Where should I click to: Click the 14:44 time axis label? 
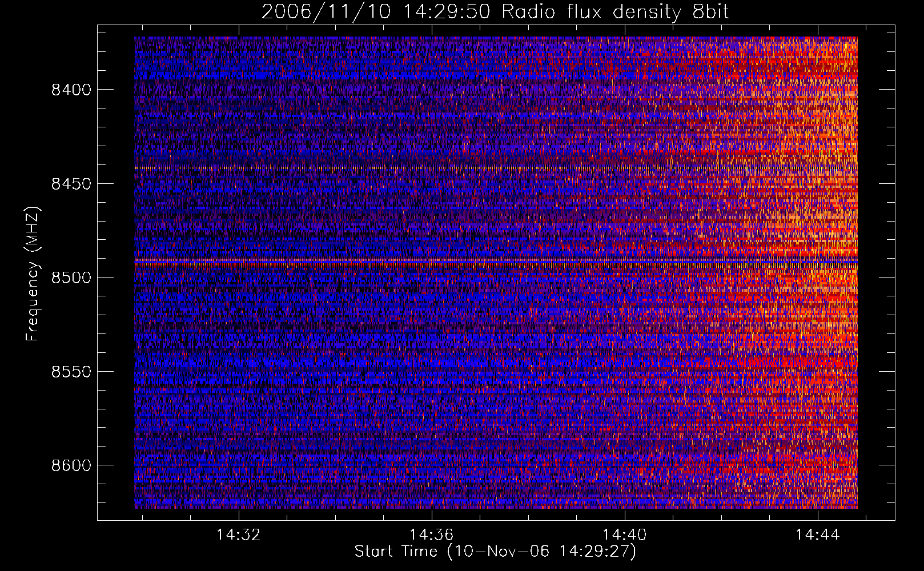click(817, 534)
